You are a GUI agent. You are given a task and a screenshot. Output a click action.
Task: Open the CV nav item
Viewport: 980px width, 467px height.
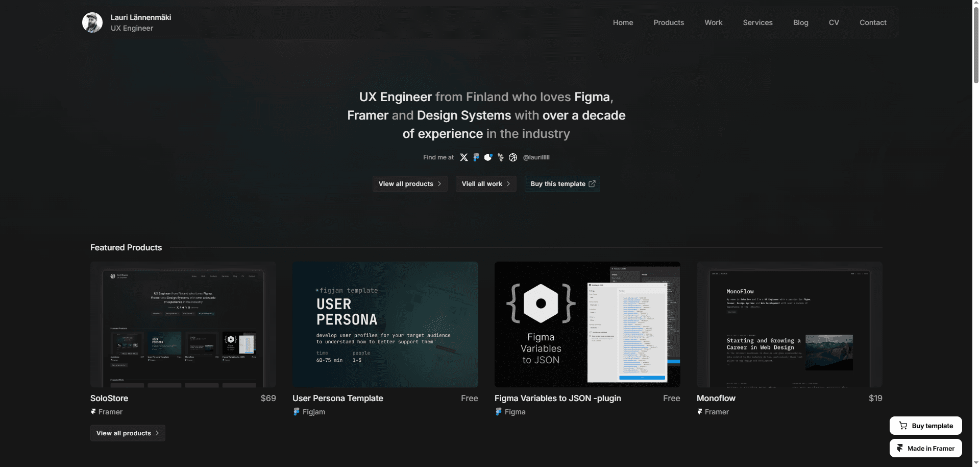(834, 22)
